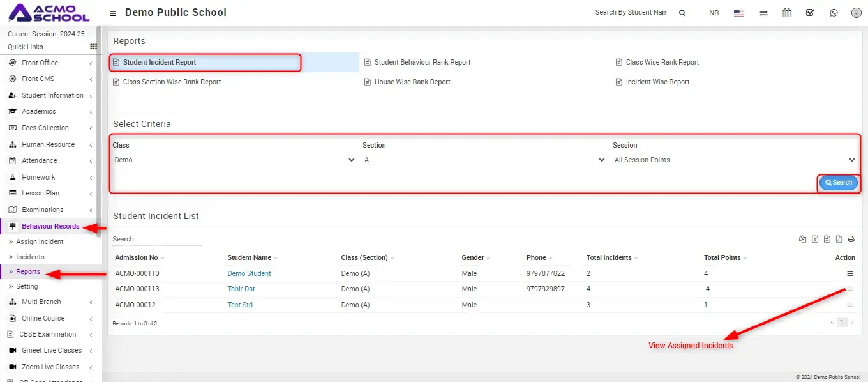868x382 pixels.
Task: Export incident list to Excel
Action: [x=815, y=240]
